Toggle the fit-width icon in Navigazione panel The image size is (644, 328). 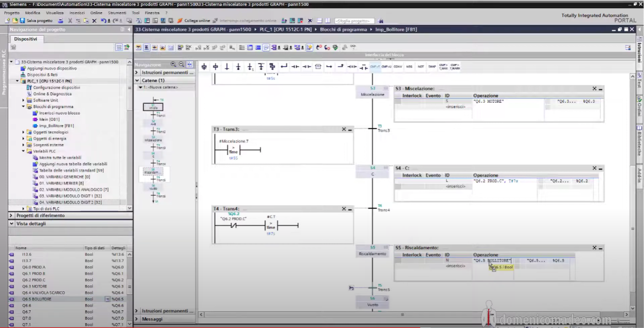click(x=190, y=64)
